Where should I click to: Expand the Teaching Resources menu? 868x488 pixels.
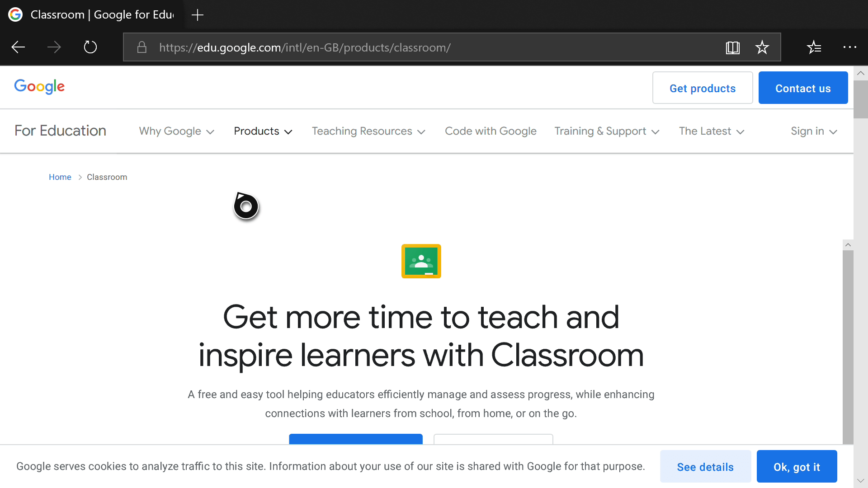tap(368, 131)
